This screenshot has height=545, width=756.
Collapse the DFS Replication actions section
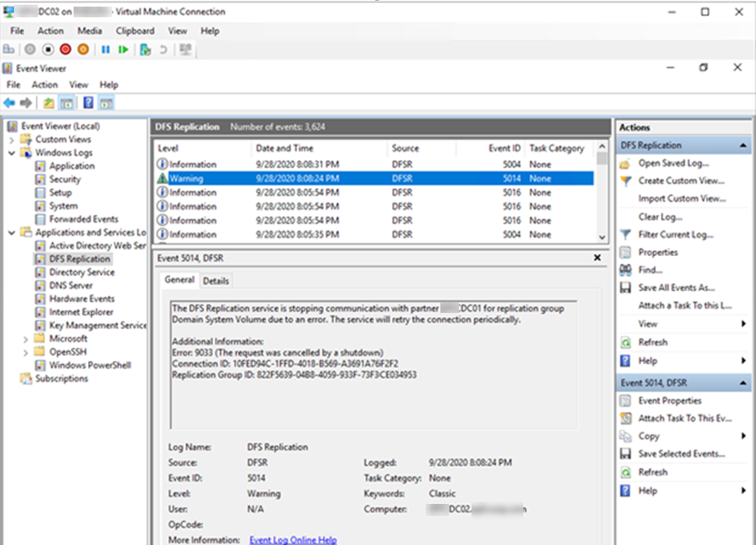click(744, 145)
